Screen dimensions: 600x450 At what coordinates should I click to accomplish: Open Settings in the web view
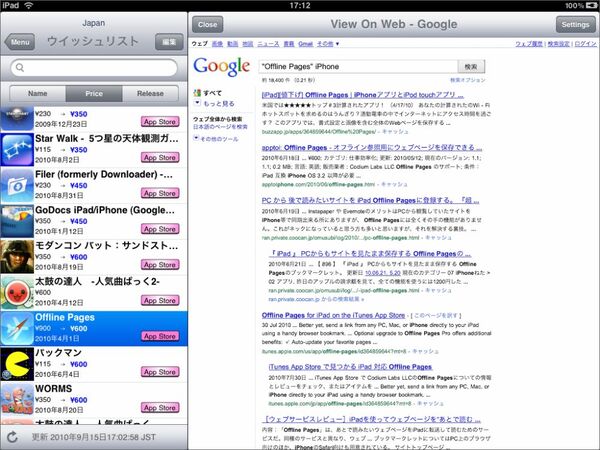(x=575, y=24)
